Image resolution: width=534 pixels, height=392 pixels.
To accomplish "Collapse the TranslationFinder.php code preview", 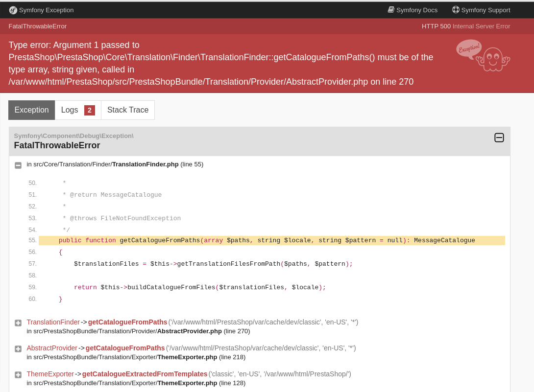I will 18,165.
